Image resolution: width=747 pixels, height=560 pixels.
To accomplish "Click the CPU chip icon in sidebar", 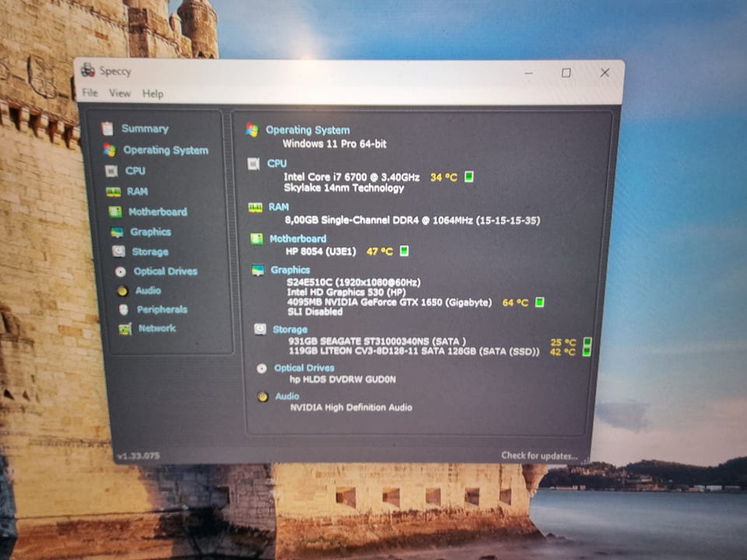I will click(112, 171).
